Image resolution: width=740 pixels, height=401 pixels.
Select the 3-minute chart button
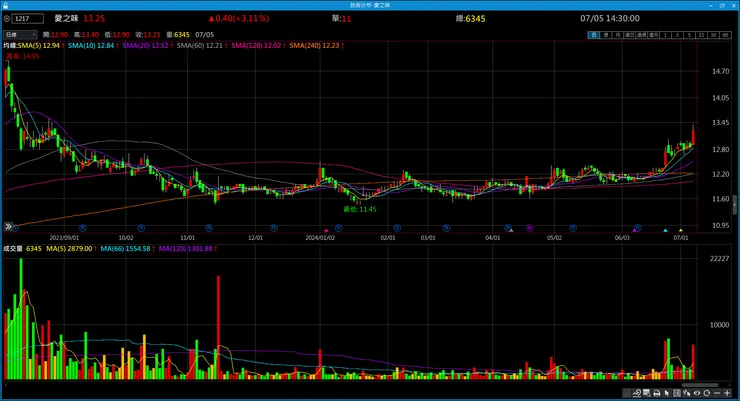tap(678, 35)
